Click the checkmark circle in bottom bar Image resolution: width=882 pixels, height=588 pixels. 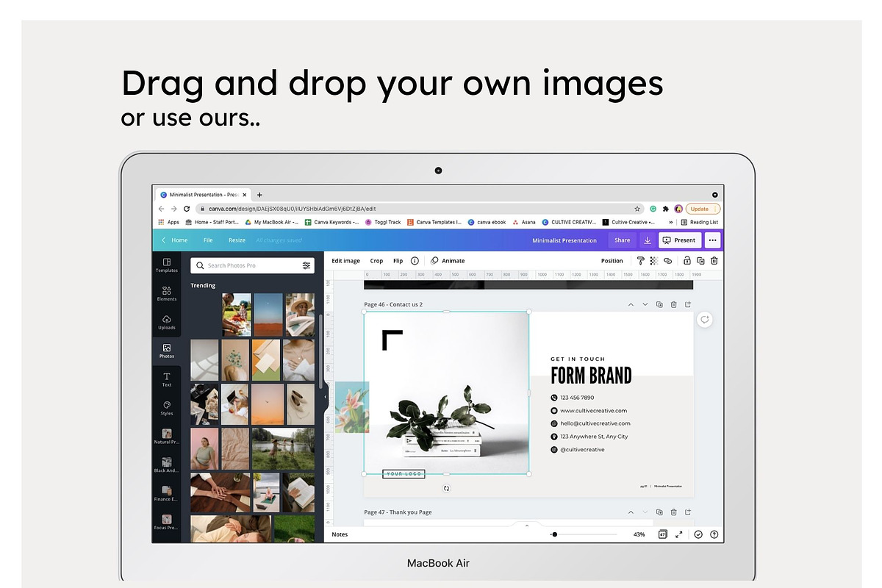(x=698, y=534)
